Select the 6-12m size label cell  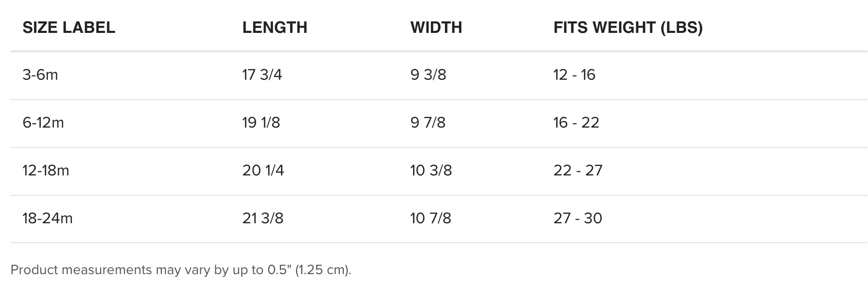tap(43, 123)
